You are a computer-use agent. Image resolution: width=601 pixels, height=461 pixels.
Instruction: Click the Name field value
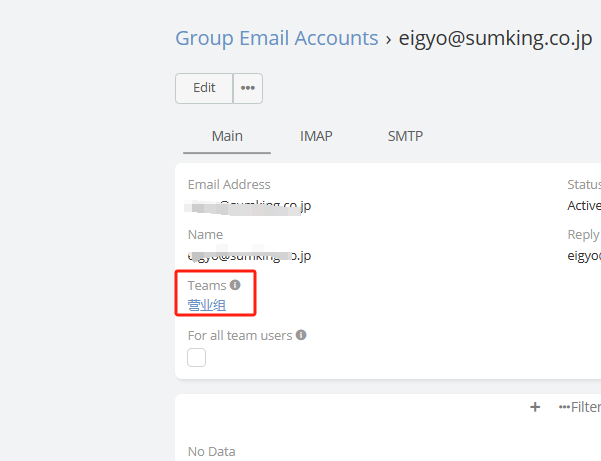[249, 255]
